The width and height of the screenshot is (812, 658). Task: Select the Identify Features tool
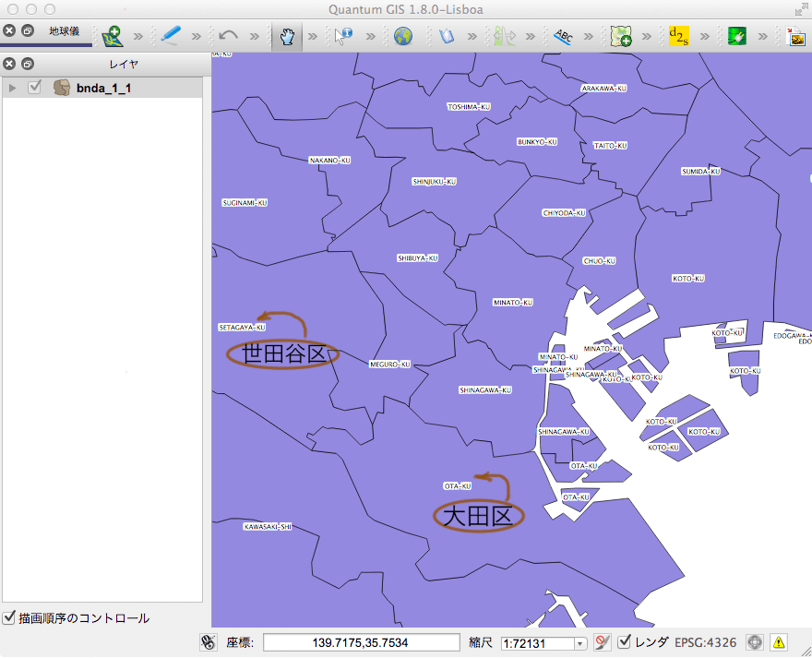pos(344,36)
